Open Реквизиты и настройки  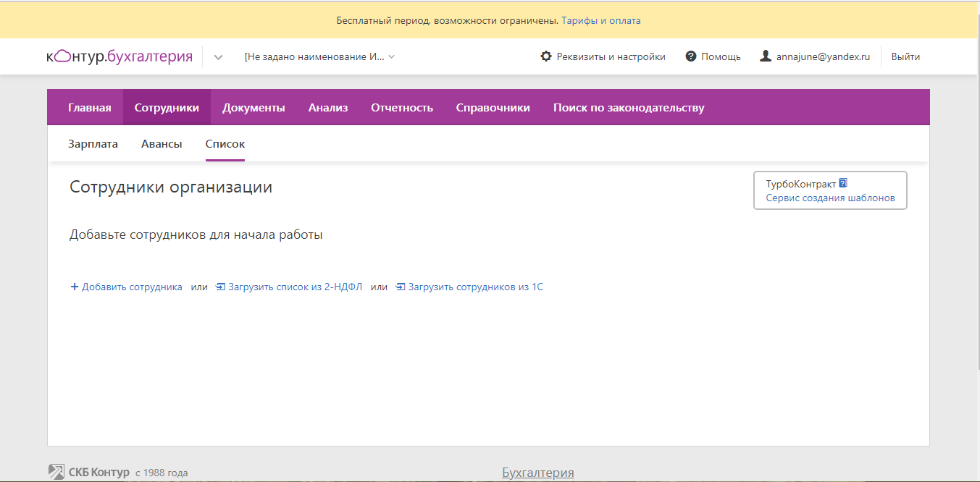[611, 56]
